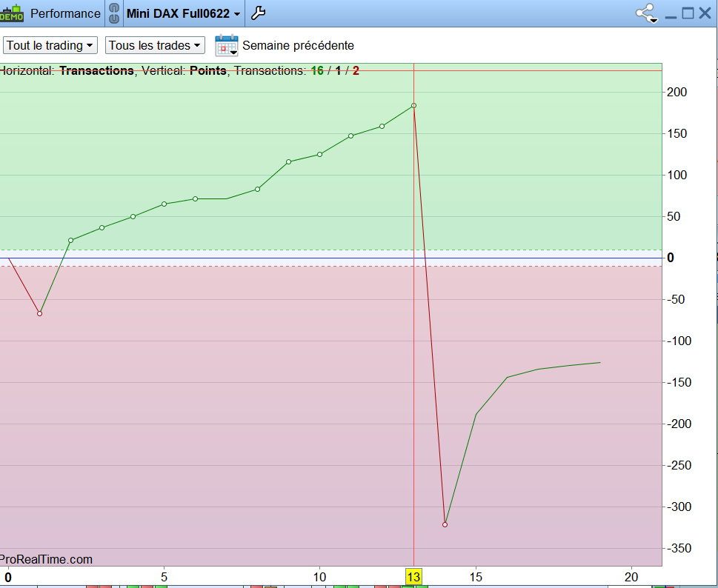Viewport: 718px width, 588px height.
Task: Click the 20 label on horizontal axis
Action: pyautogui.click(x=631, y=577)
